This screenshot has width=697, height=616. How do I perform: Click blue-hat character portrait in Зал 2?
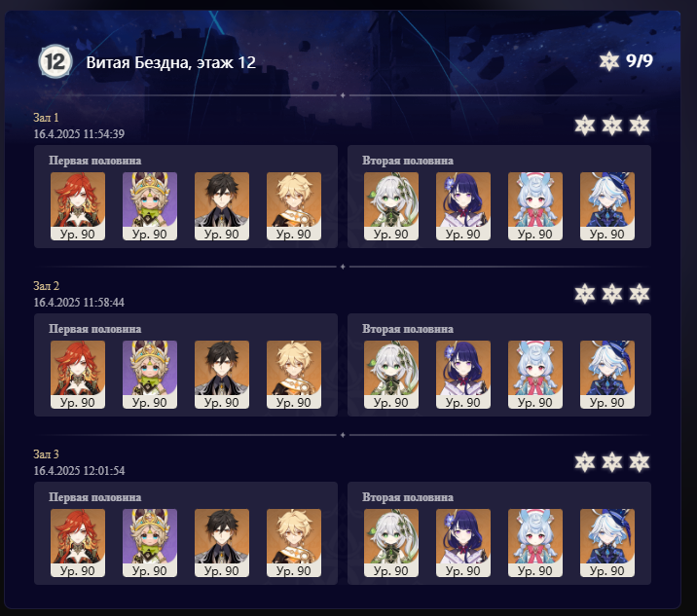[x=607, y=375]
